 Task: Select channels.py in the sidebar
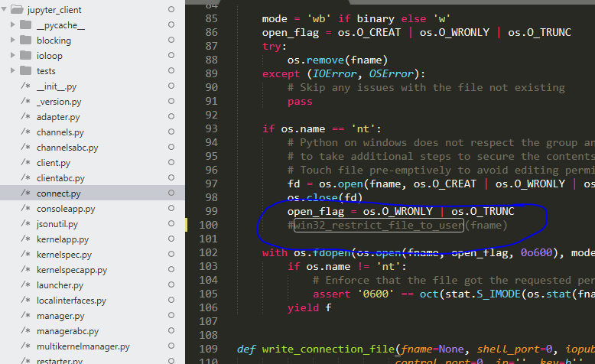click(60, 132)
